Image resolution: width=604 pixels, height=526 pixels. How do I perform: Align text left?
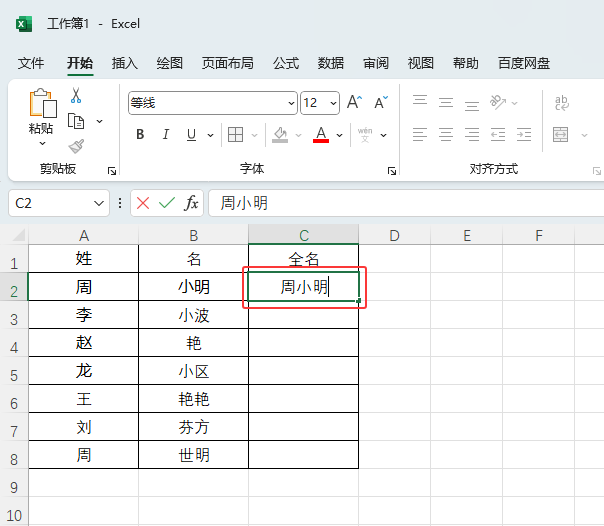[420, 135]
